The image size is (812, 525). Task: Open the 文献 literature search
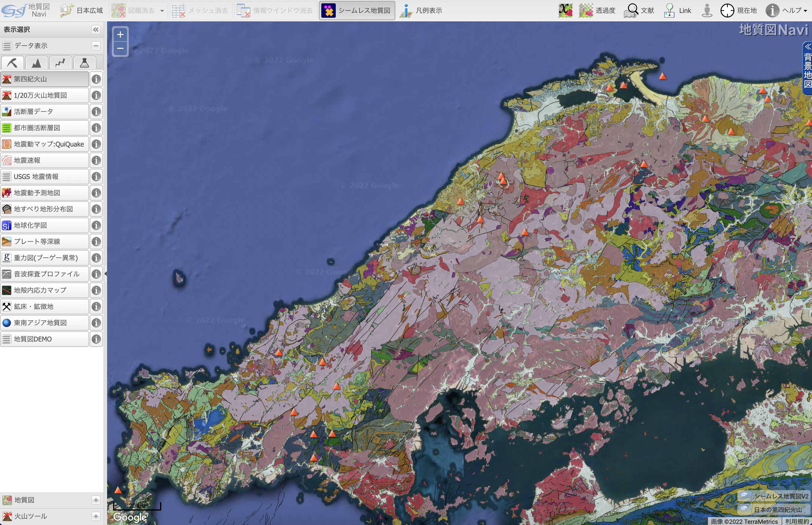tap(639, 11)
